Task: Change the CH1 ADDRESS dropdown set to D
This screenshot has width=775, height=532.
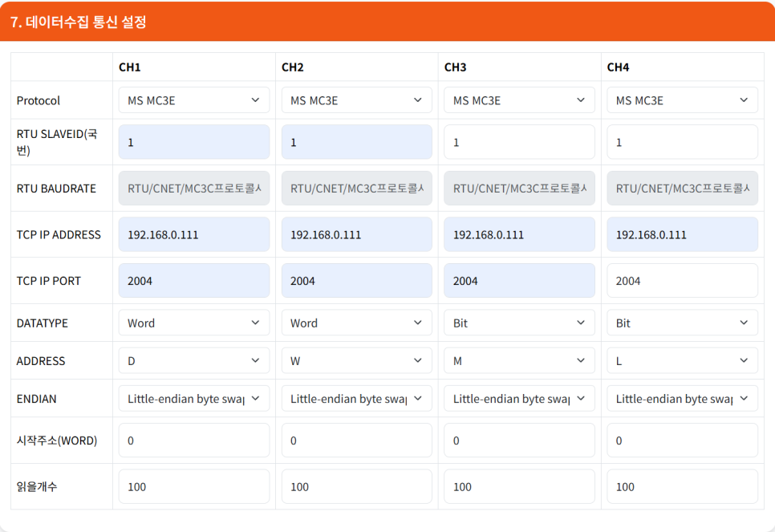Action: (194, 360)
